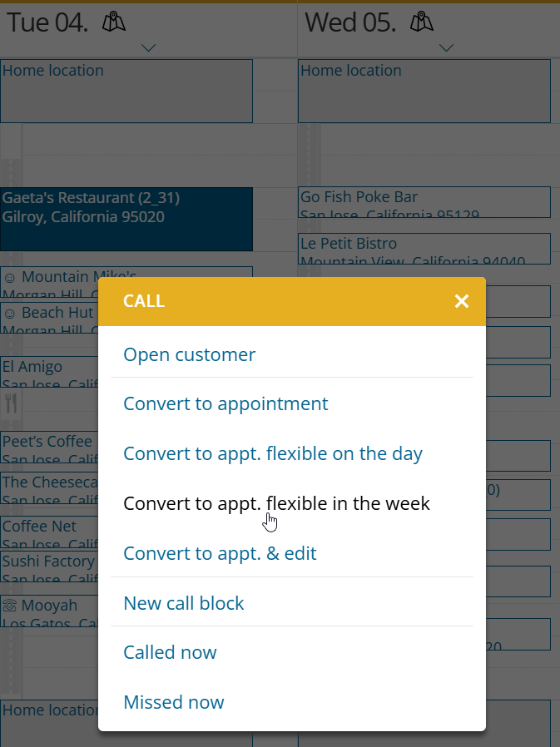Select the Go Fish Poke Bar entry
Viewport: 560px width, 747px height.
424,201
